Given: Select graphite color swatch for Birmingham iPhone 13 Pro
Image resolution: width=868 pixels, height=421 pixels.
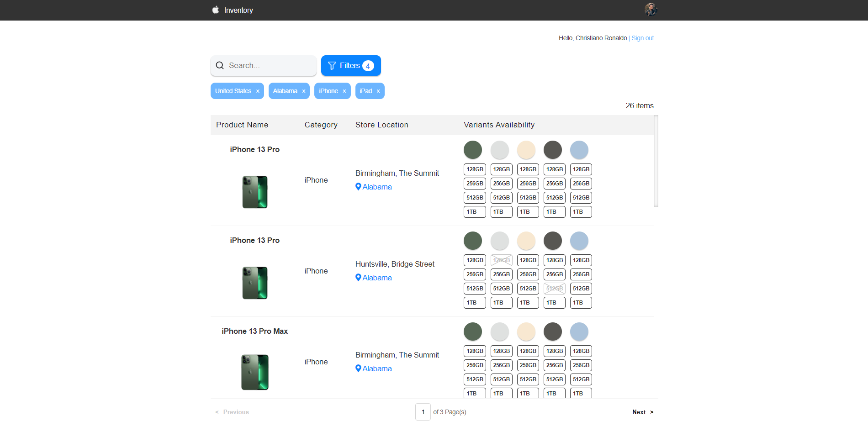Looking at the screenshot, I should [553, 150].
